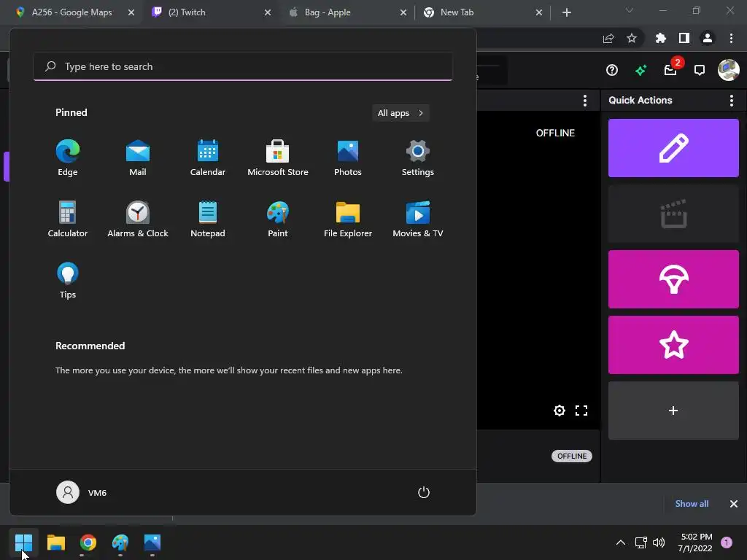
Task: Switch to Photos on the taskbar
Action: coord(152,542)
